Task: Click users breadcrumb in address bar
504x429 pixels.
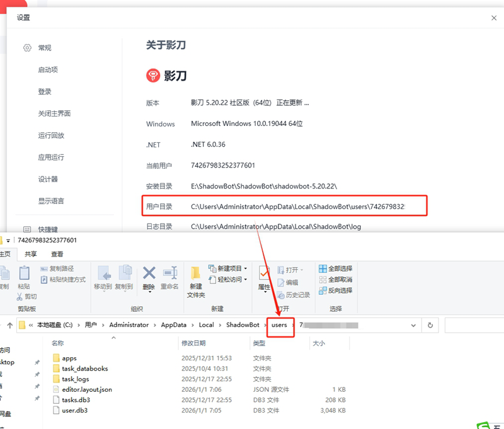Action: coord(279,325)
